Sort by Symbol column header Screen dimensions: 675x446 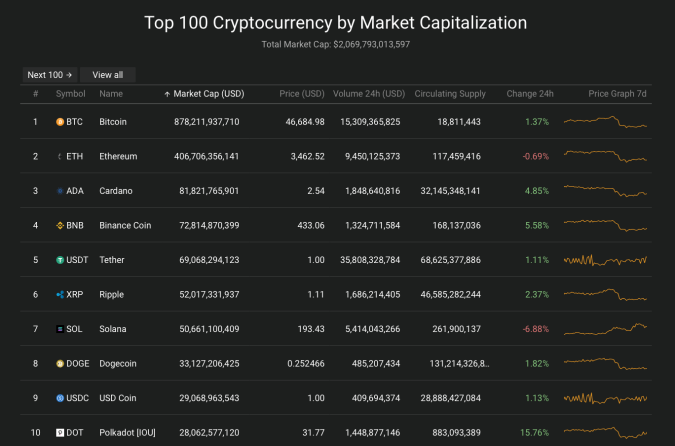(x=71, y=94)
